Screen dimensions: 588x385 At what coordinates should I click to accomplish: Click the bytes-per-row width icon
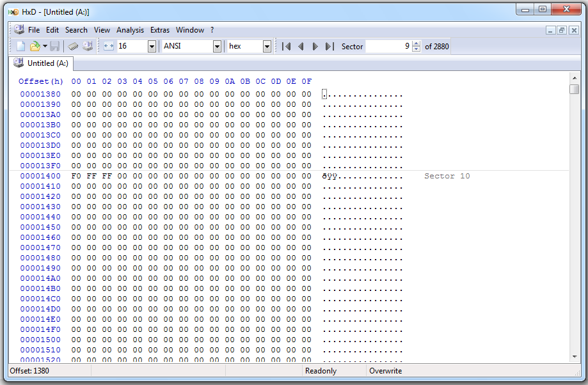[x=109, y=46]
